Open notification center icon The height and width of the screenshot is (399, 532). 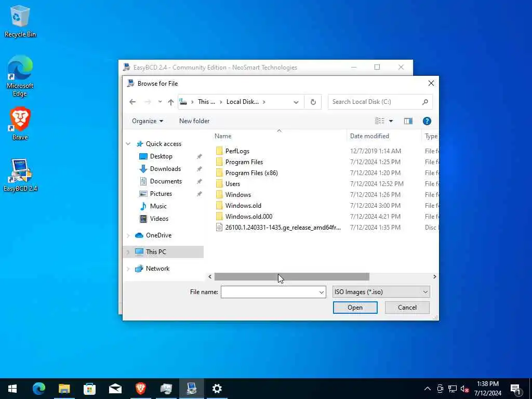point(516,389)
